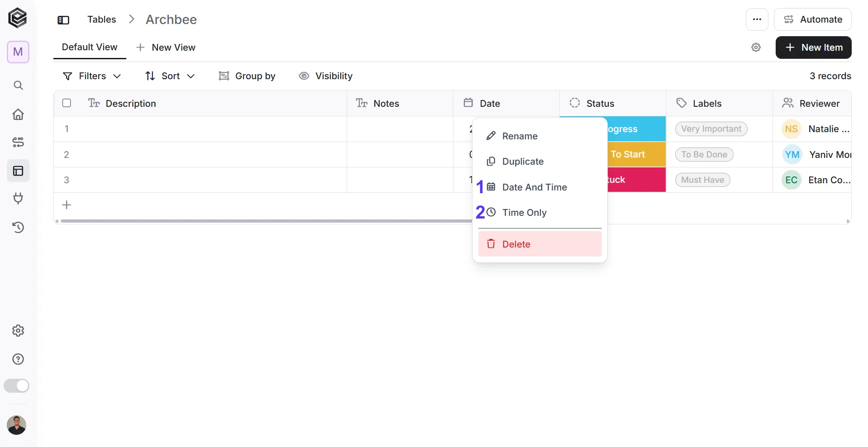Open the three-dots more options button

[757, 19]
